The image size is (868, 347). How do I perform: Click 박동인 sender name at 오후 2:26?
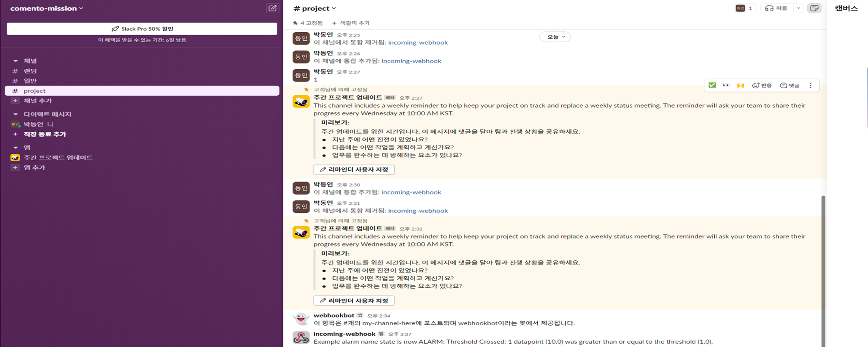point(323,53)
